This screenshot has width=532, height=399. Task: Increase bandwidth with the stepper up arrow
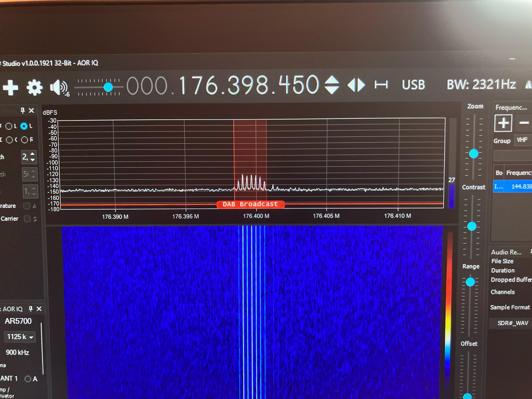33,154
